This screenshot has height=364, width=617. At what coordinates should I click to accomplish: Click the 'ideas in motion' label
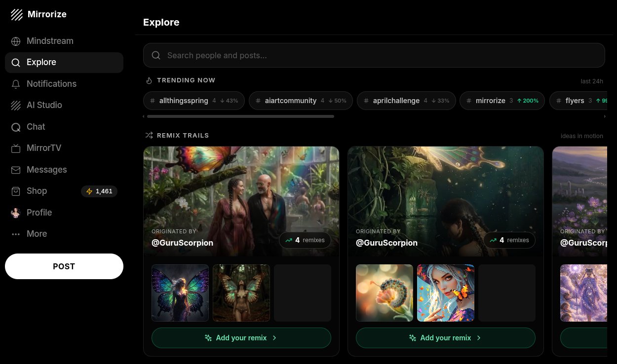pyautogui.click(x=582, y=136)
